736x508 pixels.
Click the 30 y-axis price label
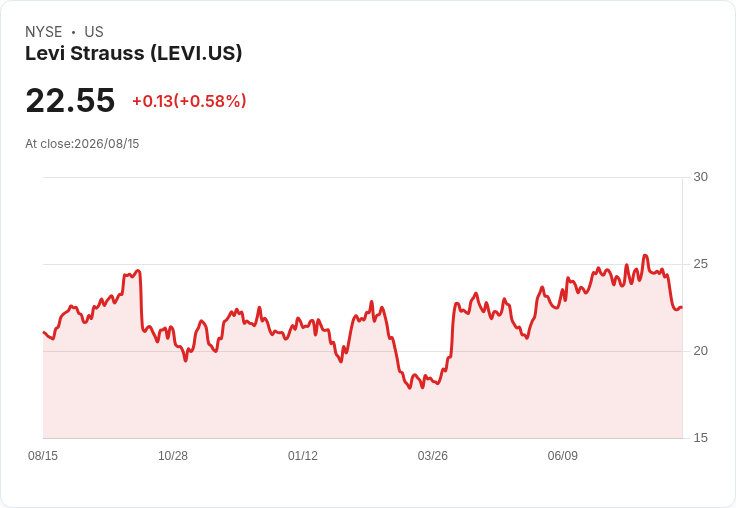click(700, 177)
